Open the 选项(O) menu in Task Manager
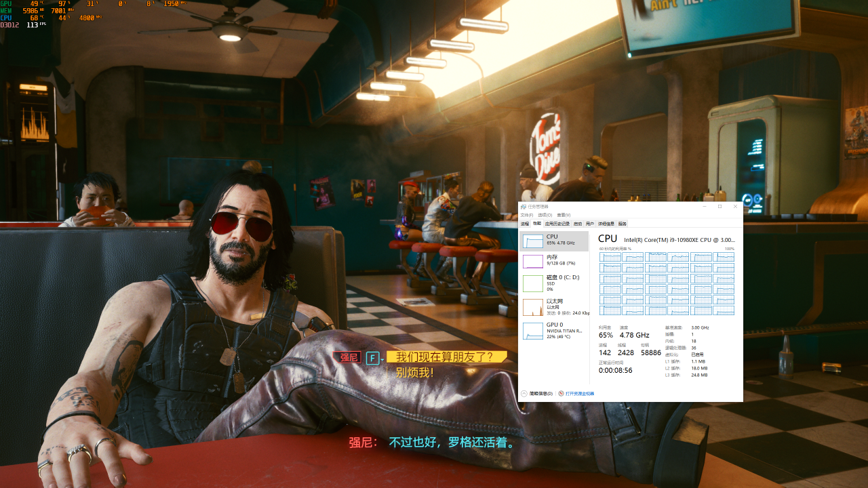Viewport: 868px width, 488px height. 545,215
